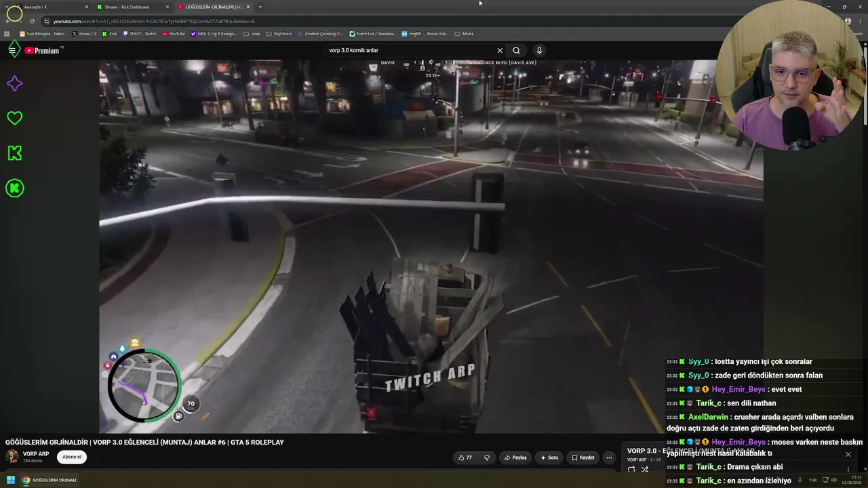Select the GÖĞÜSLERİM ORJİNALDİR YouTube tab

212,7
